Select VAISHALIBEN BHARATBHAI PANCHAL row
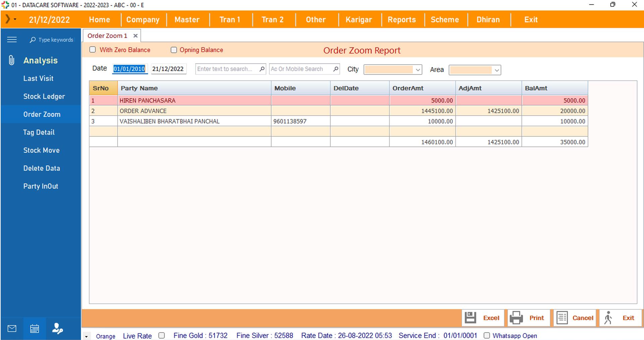 [x=338, y=121]
